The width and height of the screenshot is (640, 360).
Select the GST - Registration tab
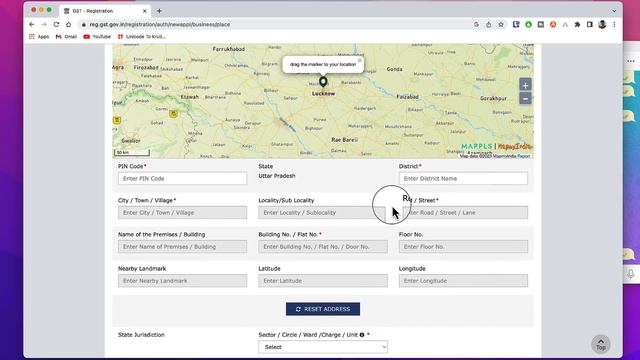pyautogui.click(x=104, y=11)
